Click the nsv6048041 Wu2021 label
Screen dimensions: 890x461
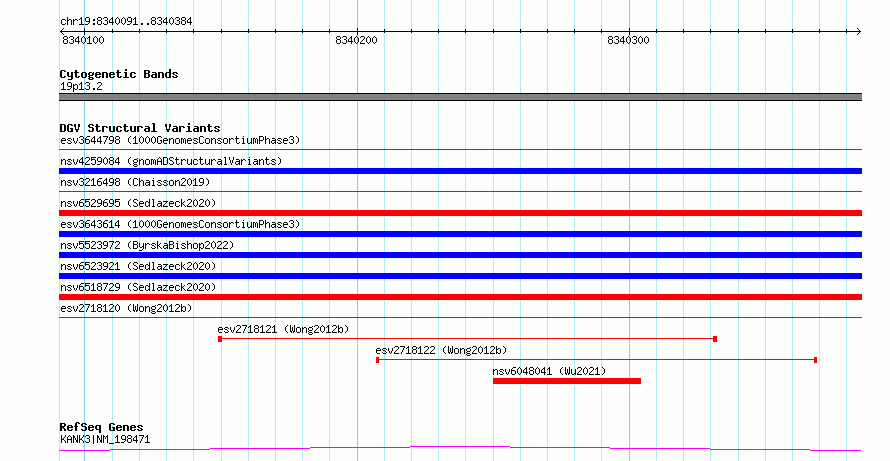(x=549, y=371)
